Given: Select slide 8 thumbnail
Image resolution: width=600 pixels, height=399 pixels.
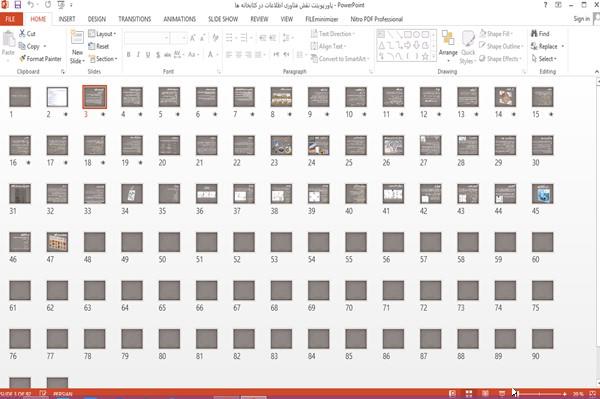Looking at the screenshot, I should coord(281,96).
